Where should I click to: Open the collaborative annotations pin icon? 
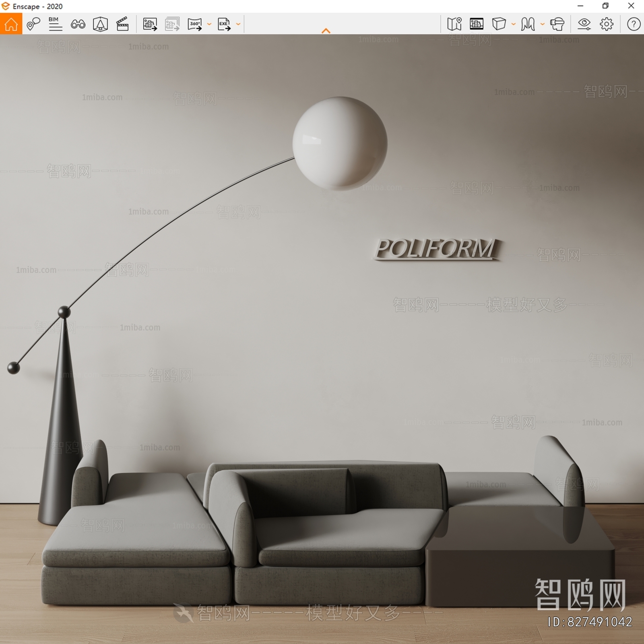click(x=33, y=24)
